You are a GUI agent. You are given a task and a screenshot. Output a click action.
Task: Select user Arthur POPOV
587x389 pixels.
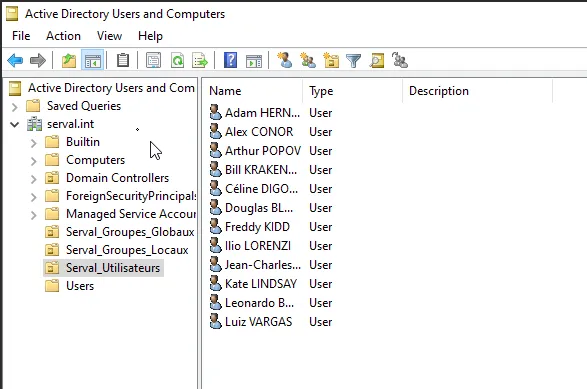263,151
